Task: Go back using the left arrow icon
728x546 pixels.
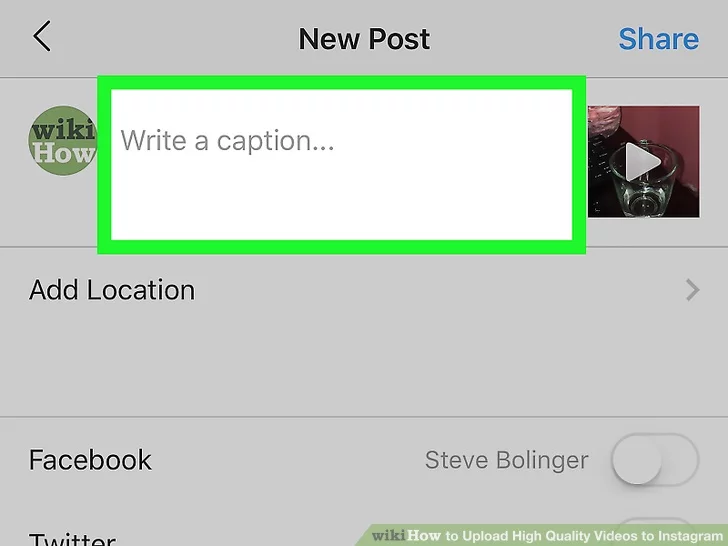Action: click(42, 36)
